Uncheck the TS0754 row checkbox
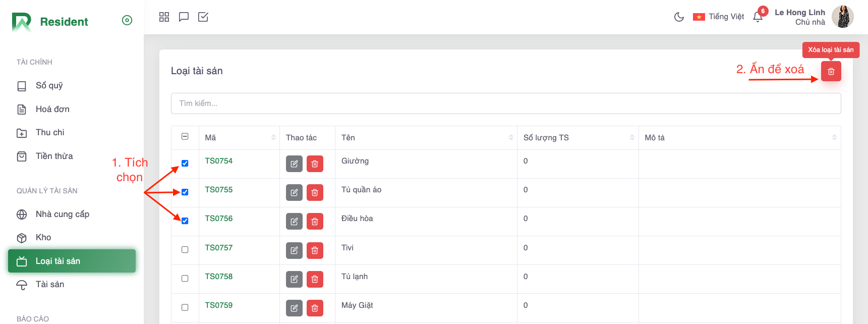Screen dimensions: 868x324 (x=185, y=164)
